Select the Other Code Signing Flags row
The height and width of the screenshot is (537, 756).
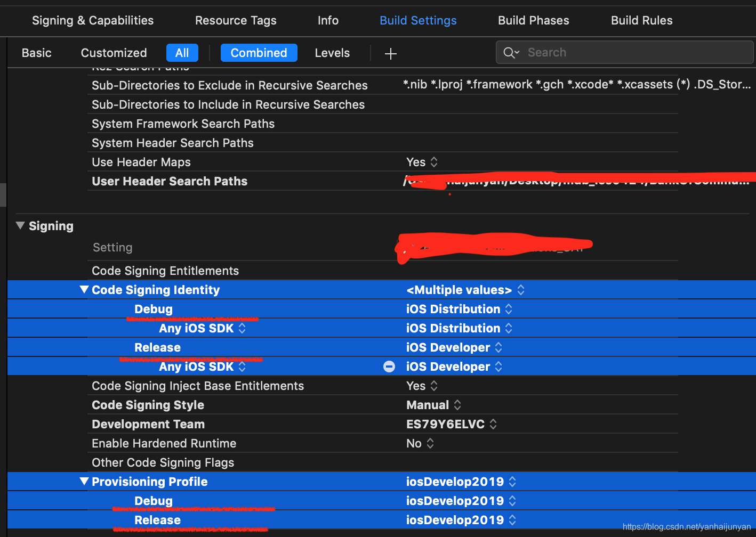pyautogui.click(x=383, y=462)
